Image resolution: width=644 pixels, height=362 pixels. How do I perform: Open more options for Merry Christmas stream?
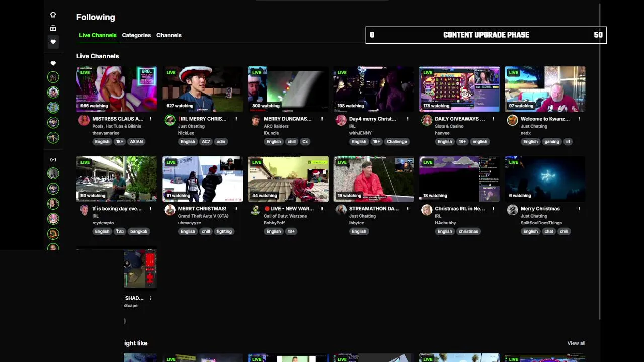click(x=579, y=209)
